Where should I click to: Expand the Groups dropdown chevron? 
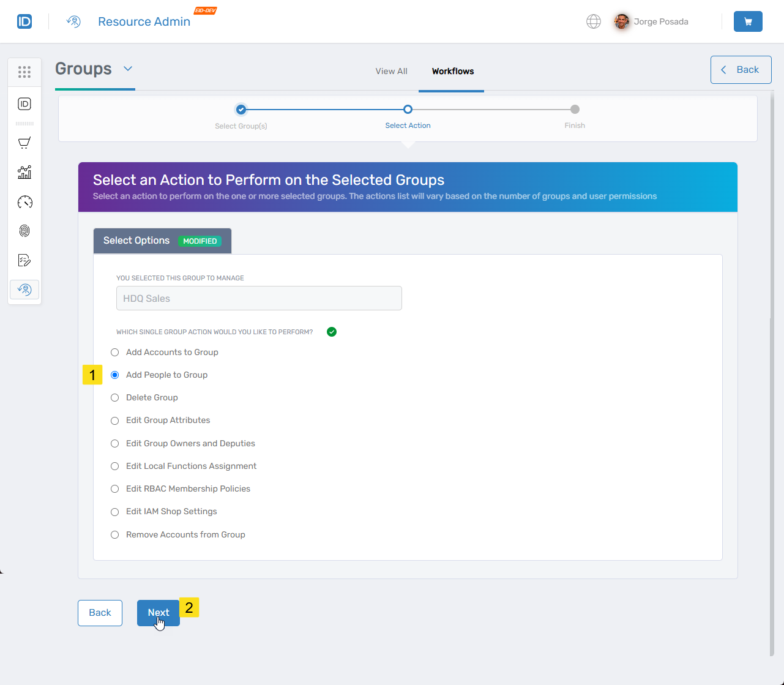(x=127, y=69)
